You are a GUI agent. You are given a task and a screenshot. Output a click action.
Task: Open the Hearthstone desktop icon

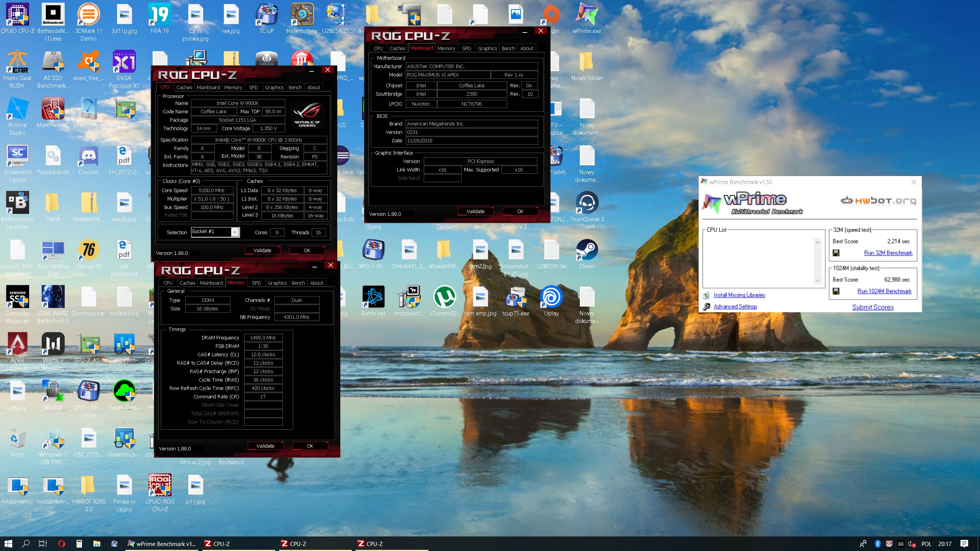302,18
